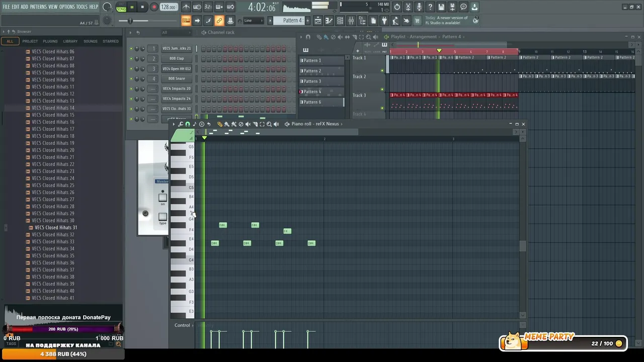
Task: Click the master pitch slider handle
Action: point(130,21)
